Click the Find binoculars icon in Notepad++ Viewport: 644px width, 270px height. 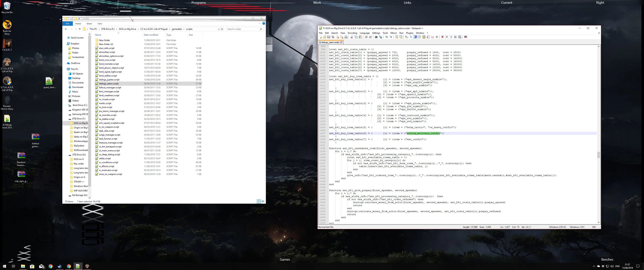pos(376,37)
